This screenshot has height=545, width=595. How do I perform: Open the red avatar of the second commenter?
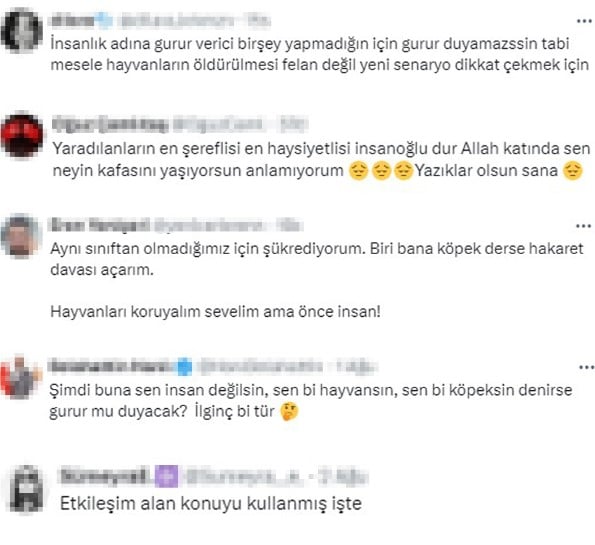pyautogui.click(x=22, y=135)
